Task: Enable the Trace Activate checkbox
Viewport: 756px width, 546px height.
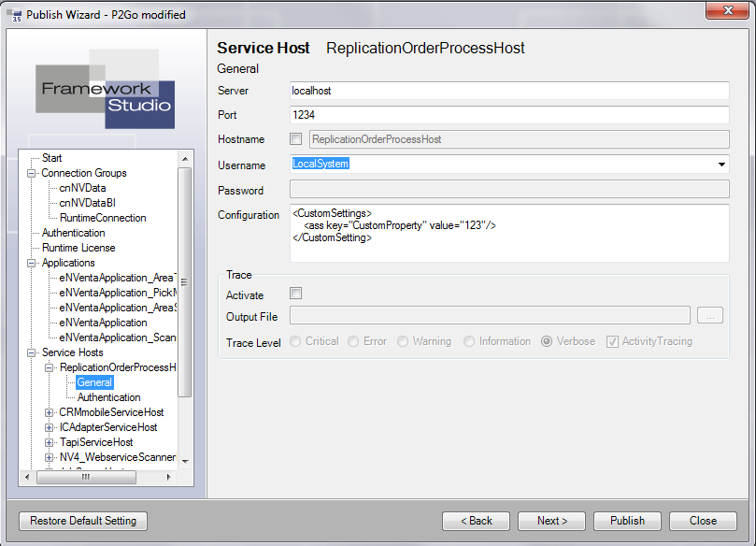Action: pyautogui.click(x=295, y=293)
